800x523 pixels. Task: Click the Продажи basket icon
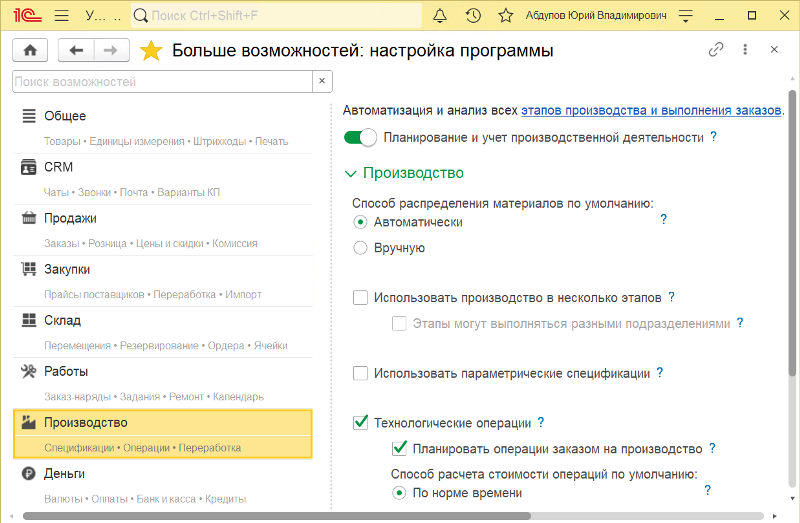(x=29, y=218)
